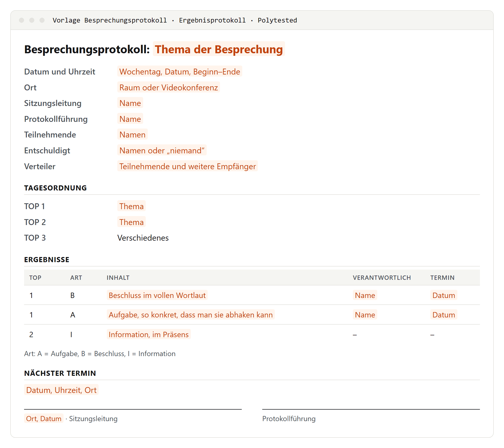504x448 pixels.
Task: Select the 'Namen' placeholder for Teilnehmende
Action: (x=132, y=135)
